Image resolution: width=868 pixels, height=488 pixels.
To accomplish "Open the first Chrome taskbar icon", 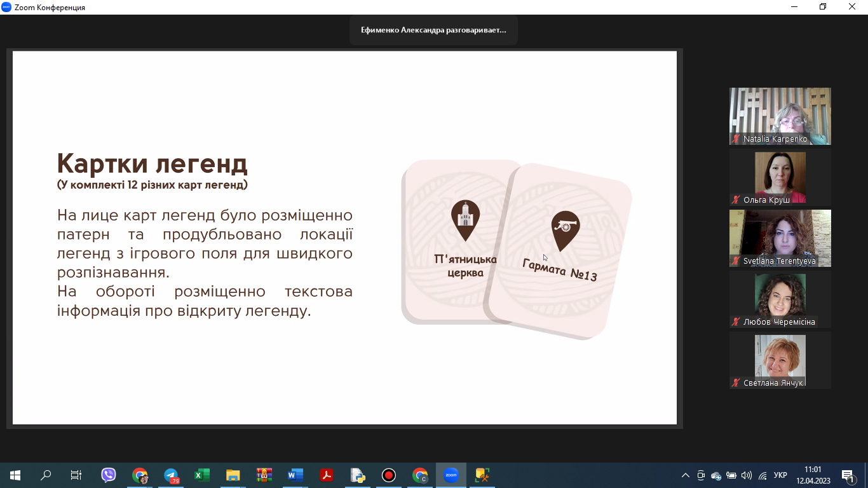I will [140, 475].
